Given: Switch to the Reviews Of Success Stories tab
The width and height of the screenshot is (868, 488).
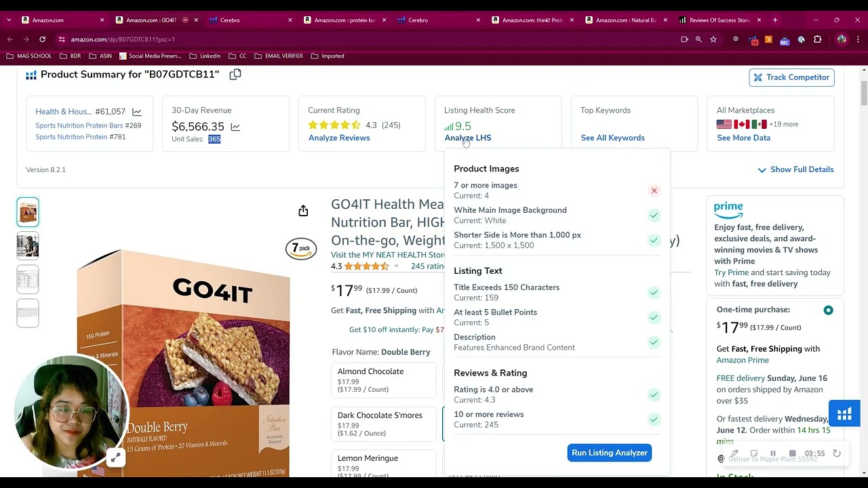Looking at the screenshot, I should pos(719,20).
